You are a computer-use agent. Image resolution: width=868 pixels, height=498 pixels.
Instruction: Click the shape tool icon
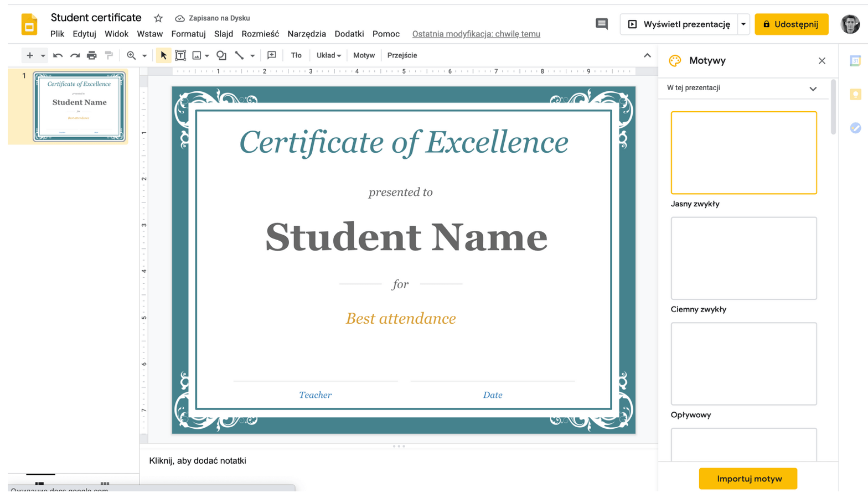tap(221, 55)
